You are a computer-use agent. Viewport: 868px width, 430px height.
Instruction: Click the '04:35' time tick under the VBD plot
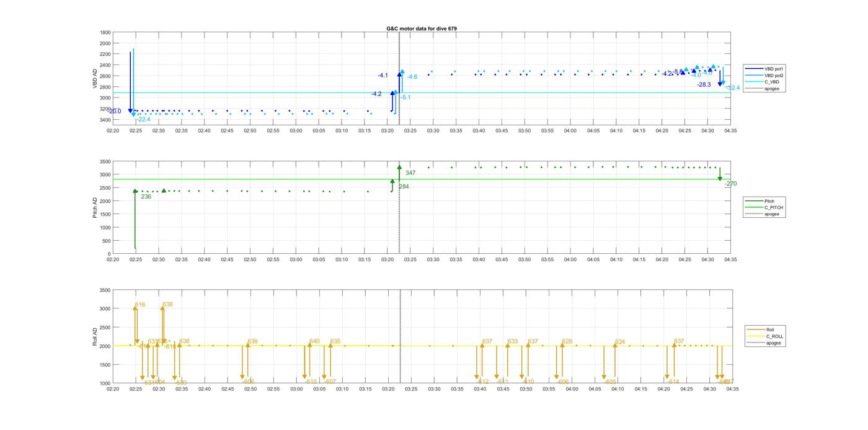point(730,131)
